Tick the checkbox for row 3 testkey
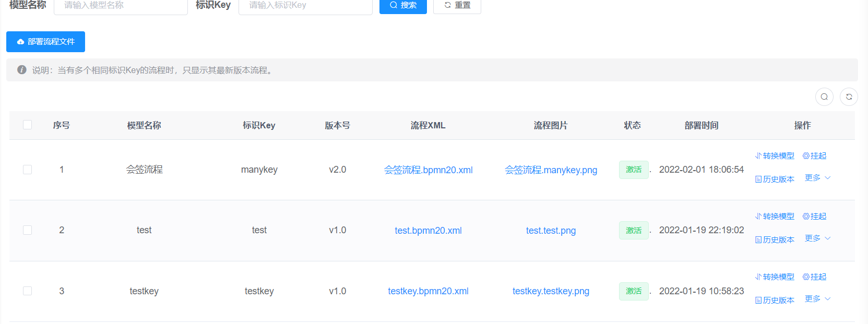This screenshot has width=868, height=324. 28,291
